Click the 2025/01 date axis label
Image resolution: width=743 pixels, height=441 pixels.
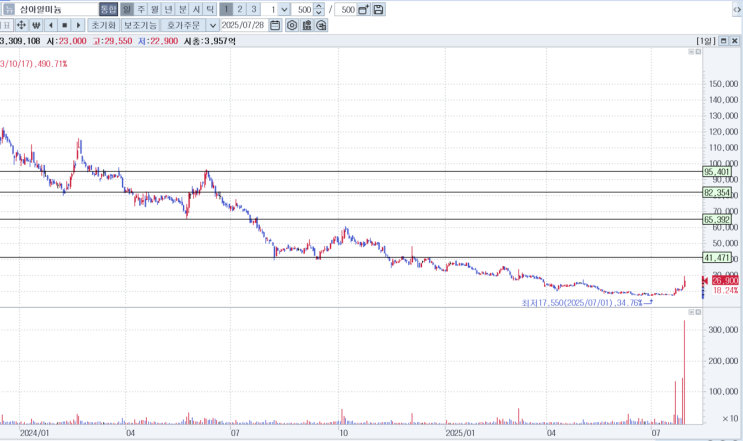(460, 433)
